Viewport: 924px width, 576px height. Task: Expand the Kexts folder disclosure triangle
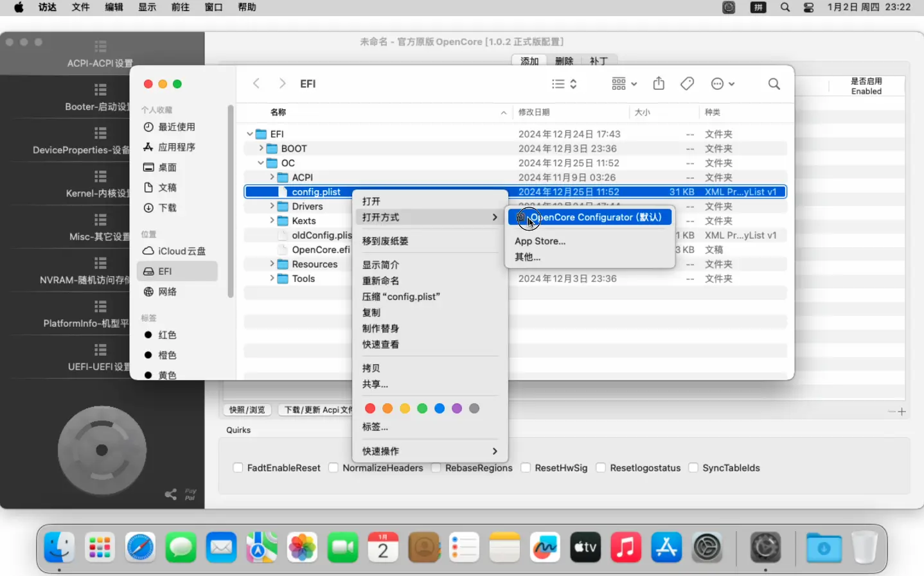tap(272, 221)
